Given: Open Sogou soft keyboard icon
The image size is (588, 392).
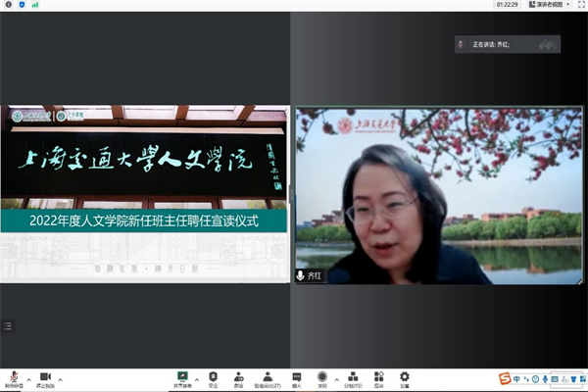Looking at the screenshot, I should tap(555, 379).
